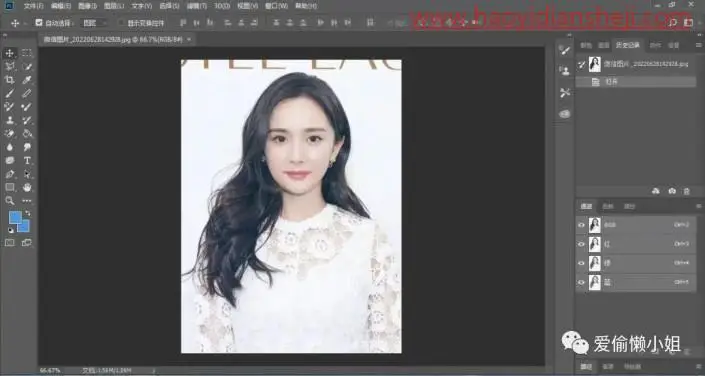Screen dimensions: 705x376
Task: Change the screen mode
Action: pyautogui.click(x=27, y=243)
